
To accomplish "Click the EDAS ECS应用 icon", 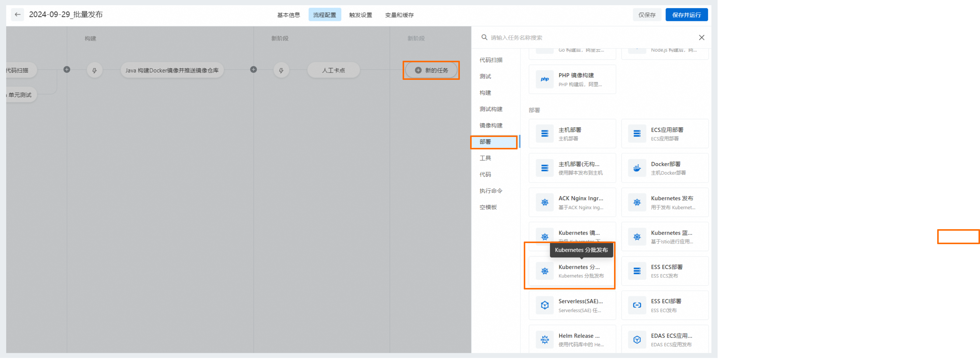I will click(x=637, y=340).
